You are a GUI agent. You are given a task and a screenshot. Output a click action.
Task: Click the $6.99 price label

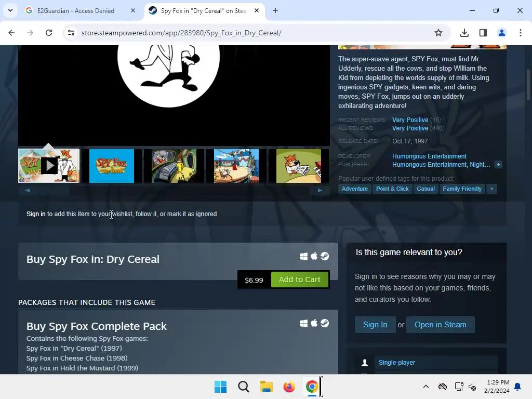[x=254, y=280]
